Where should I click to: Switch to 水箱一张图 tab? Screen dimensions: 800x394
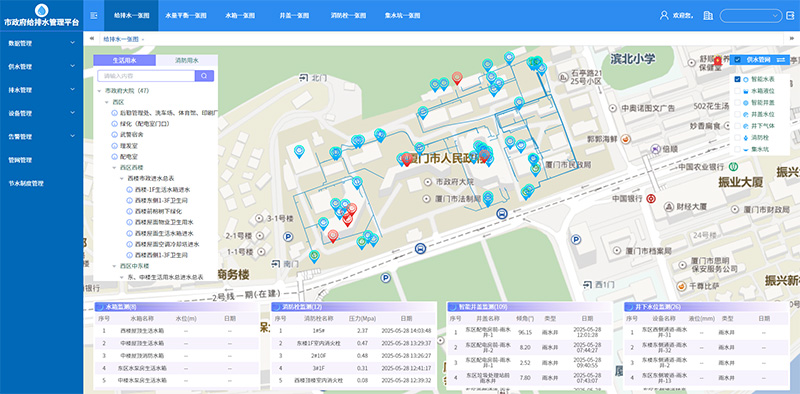(x=240, y=15)
